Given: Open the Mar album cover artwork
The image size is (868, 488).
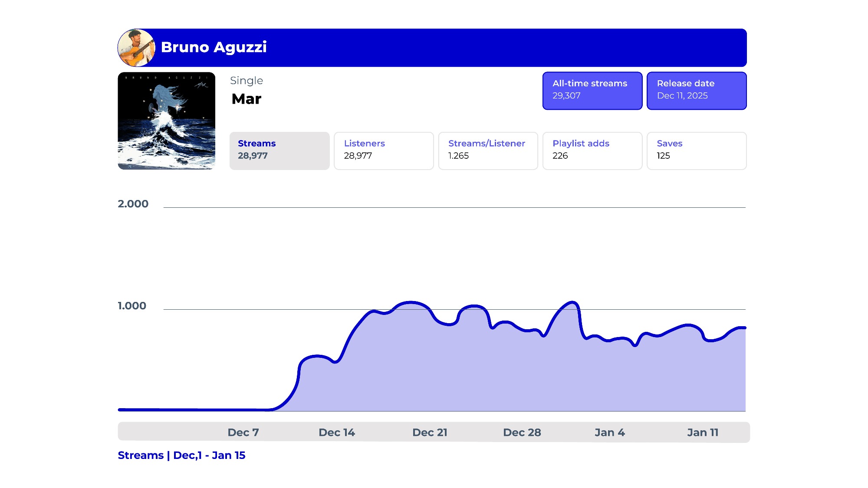Looking at the screenshot, I should (166, 121).
